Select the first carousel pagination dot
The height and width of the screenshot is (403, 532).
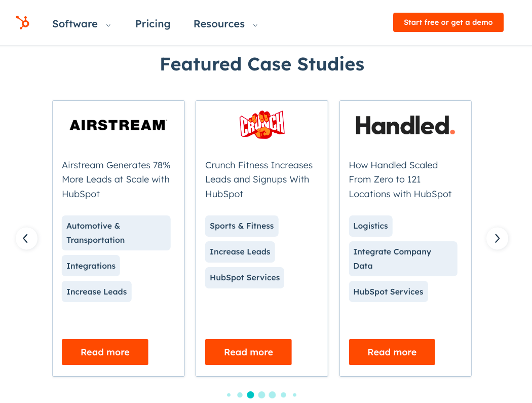(x=229, y=395)
